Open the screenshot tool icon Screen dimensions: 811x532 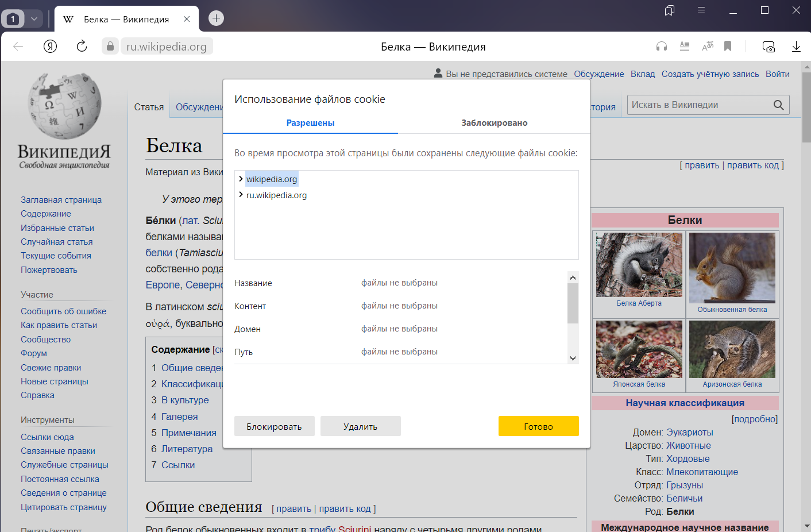768,47
